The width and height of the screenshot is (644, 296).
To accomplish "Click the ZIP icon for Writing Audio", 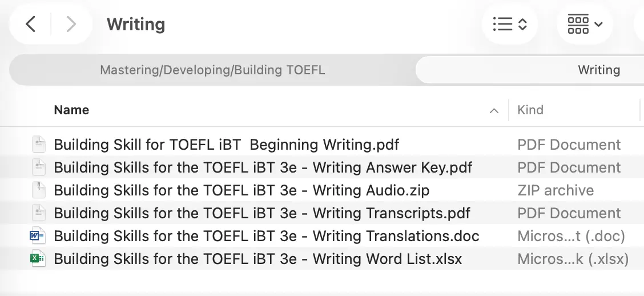I will [x=38, y=190].
